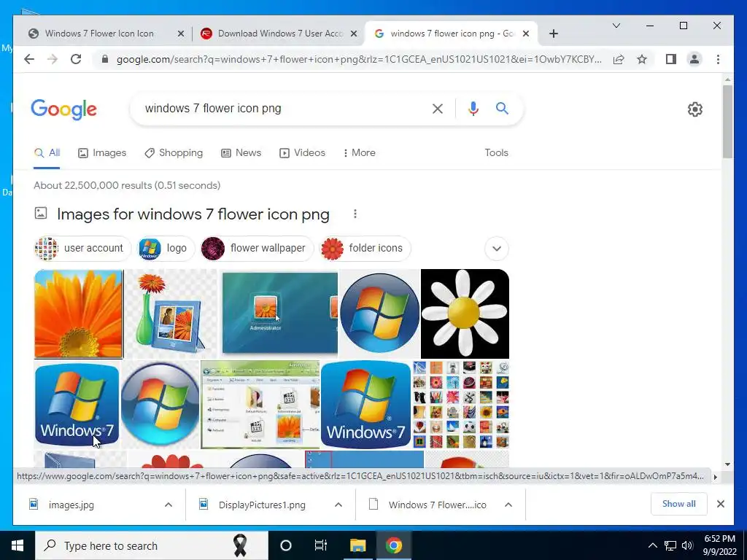Filter images by user account chip
The width and height of the screenshot is (747, 560).
click(x=82, y=249)
